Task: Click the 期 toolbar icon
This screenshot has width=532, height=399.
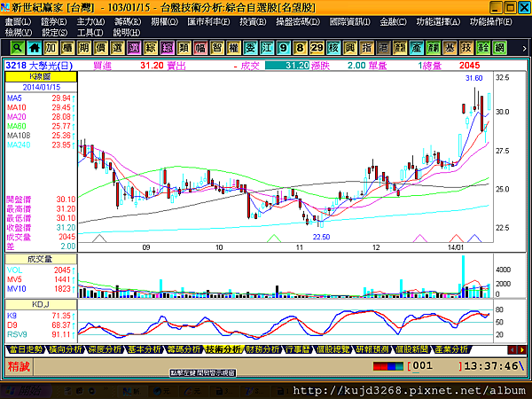Action: tap(84, 48)
